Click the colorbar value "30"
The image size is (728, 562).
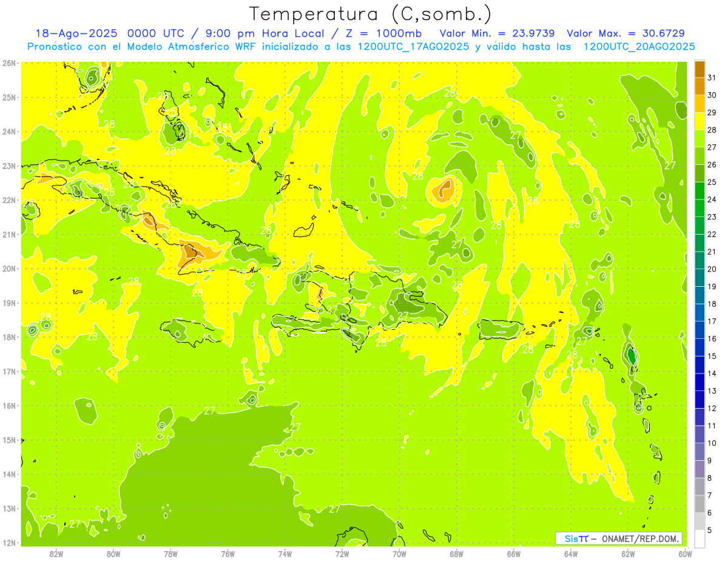tap(712, 95)
